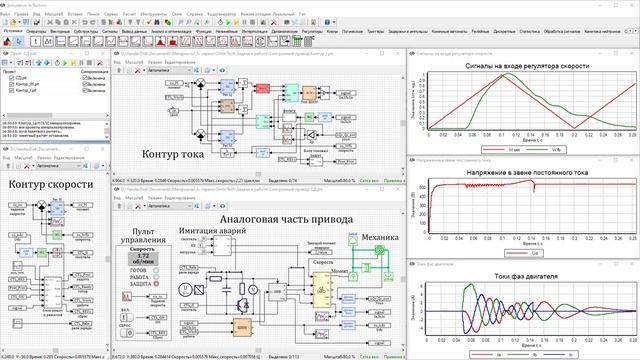The image size is (640, 360).
Task: Click orange block in Контур тока diagram
Action: click(309, 93)
